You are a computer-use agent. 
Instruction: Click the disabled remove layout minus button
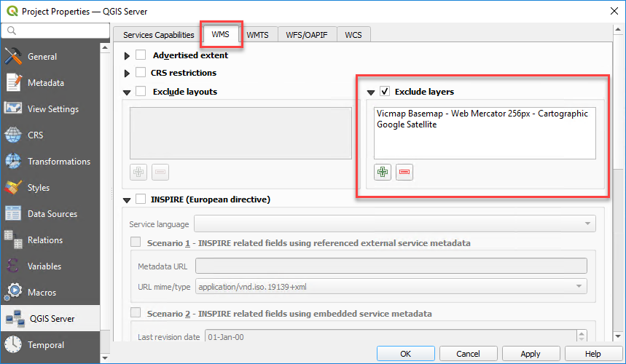(160, 172)
